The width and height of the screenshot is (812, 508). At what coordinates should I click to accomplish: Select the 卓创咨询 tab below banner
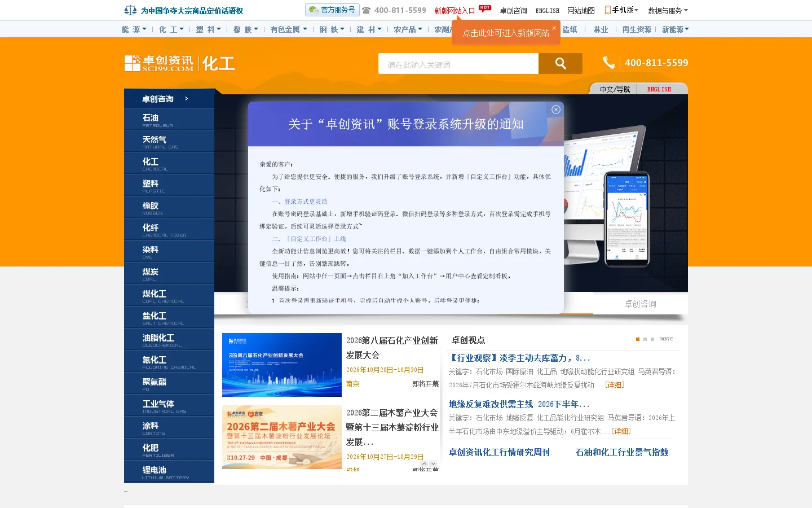click(x=641, y=304)
